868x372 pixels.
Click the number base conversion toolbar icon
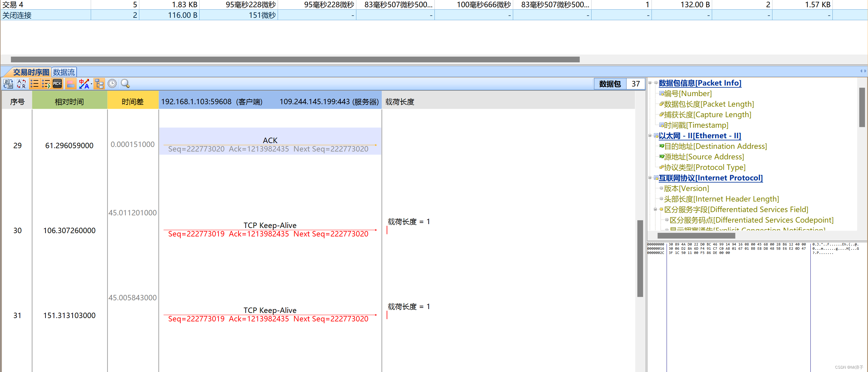8,83
